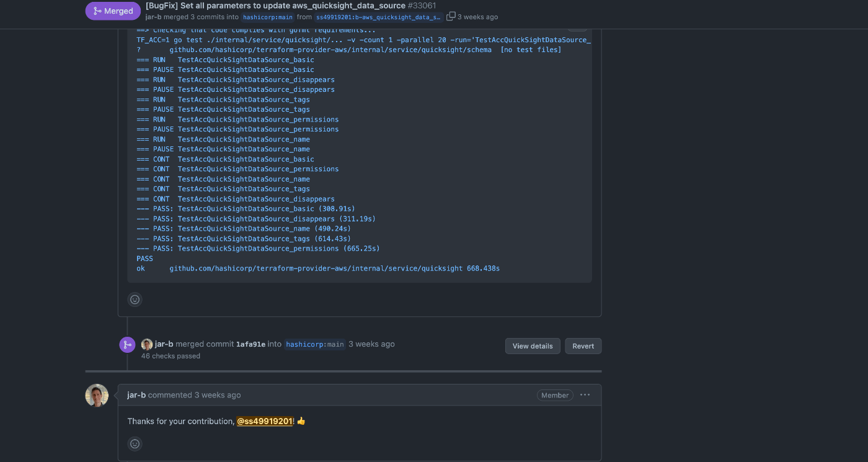Screen dimensions: 868x462
Task: Click the header '3 weeks ago' timestamp
Action: (x=477, y=17)
